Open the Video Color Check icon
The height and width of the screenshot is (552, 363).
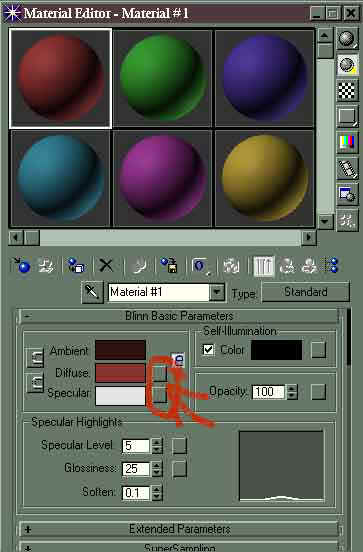point(347,142)
